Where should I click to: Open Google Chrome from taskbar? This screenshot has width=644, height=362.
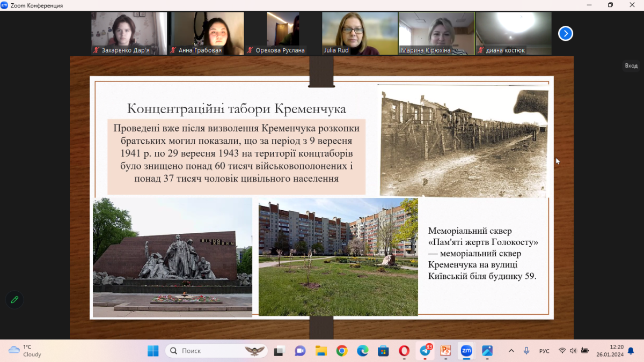pyautogui.click(x=342, y=351)
